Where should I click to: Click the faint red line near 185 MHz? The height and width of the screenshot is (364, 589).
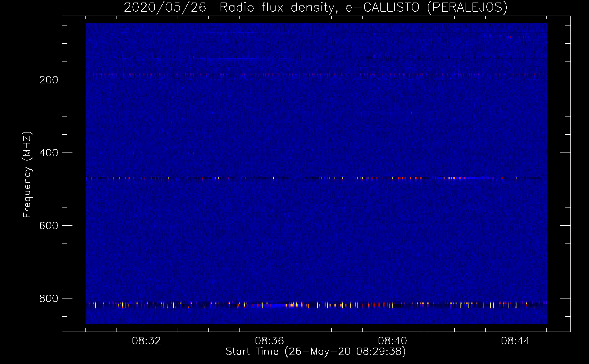click(316, 74)
